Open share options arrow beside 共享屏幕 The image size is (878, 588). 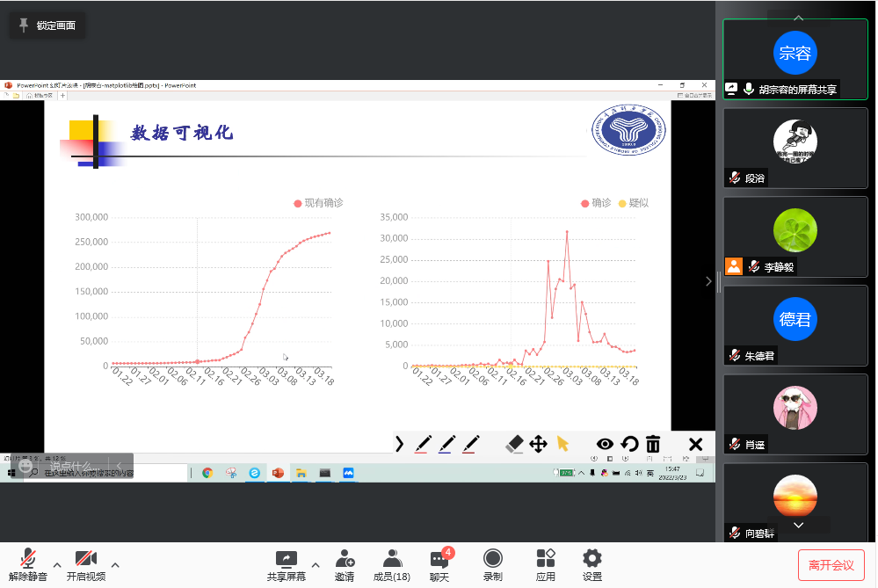316,564
